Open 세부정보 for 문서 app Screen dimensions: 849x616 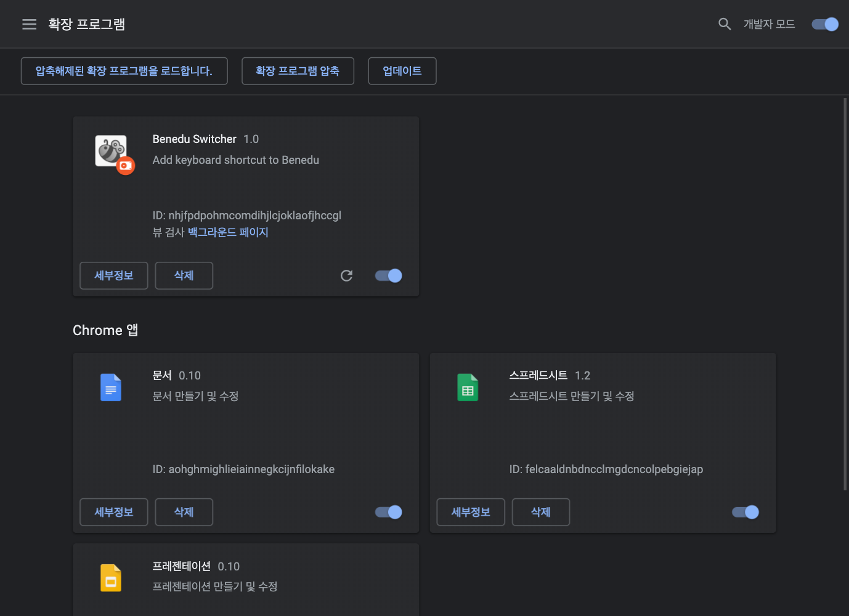point(114,512)
